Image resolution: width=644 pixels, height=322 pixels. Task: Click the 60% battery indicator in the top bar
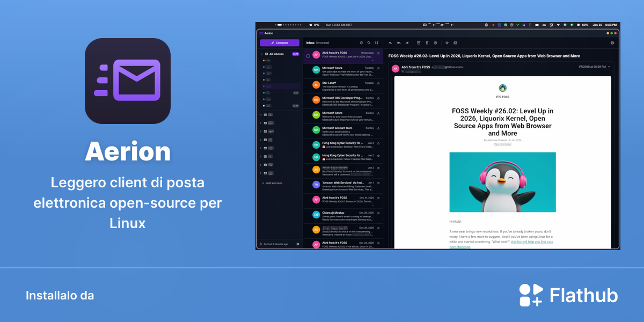click(583, 25)
